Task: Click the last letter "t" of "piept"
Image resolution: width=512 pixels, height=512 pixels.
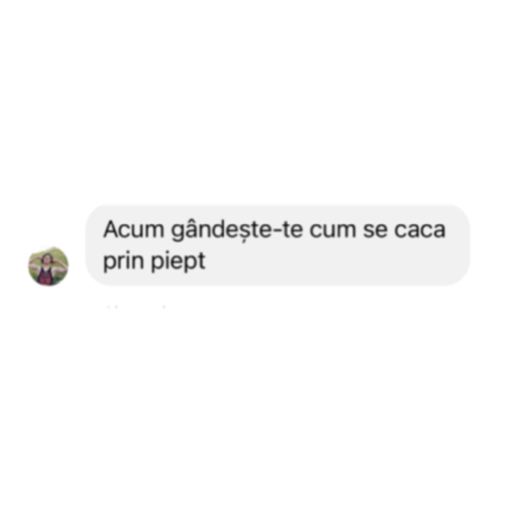Action: point(201,261)
